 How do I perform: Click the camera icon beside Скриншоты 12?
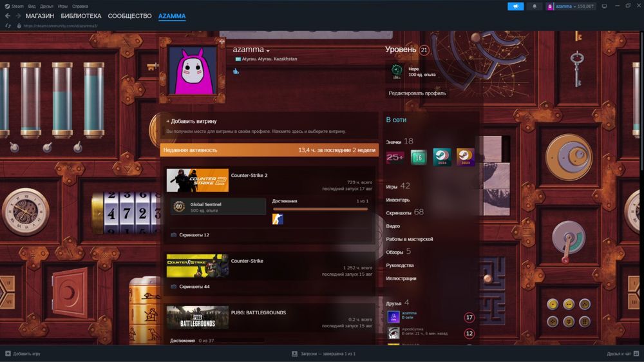pyautogui.click(x=174, y=235)
